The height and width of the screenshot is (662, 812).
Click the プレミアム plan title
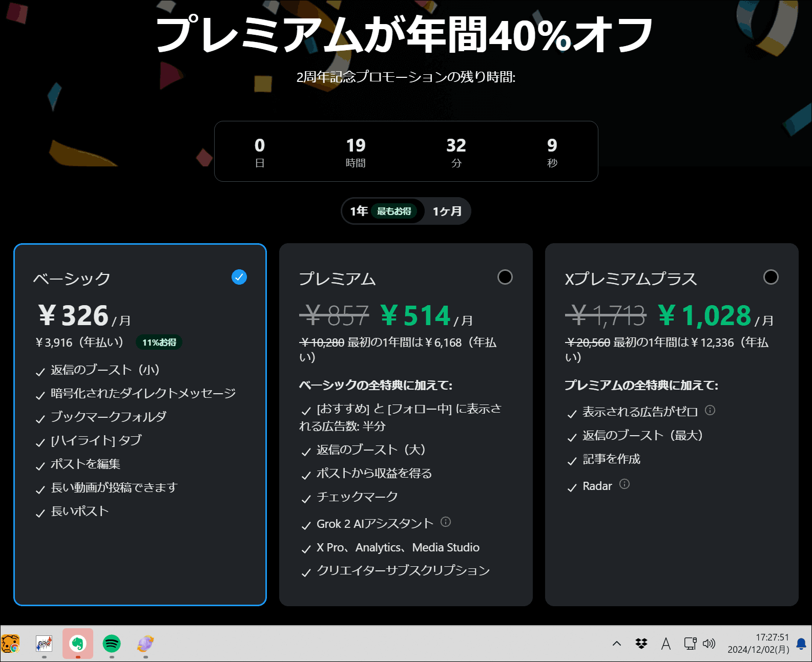pos(338,279)
